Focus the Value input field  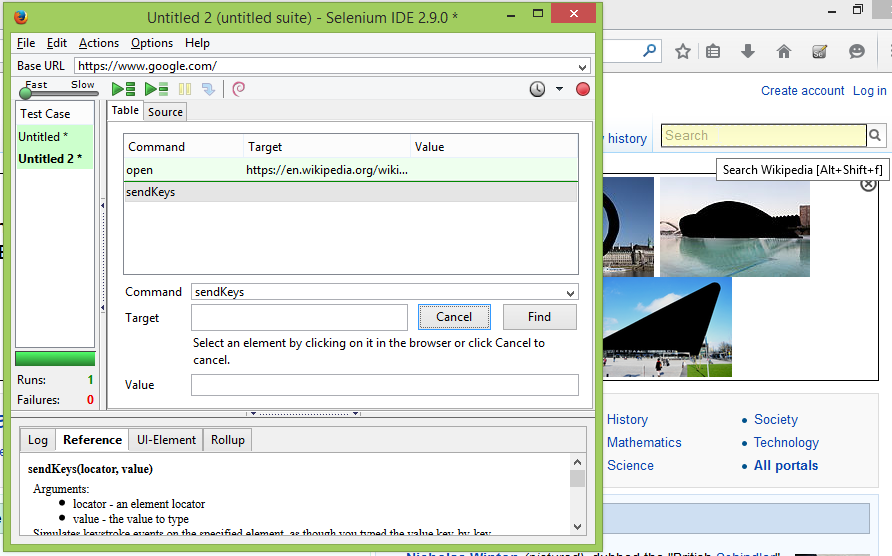[x=385, y=385]
